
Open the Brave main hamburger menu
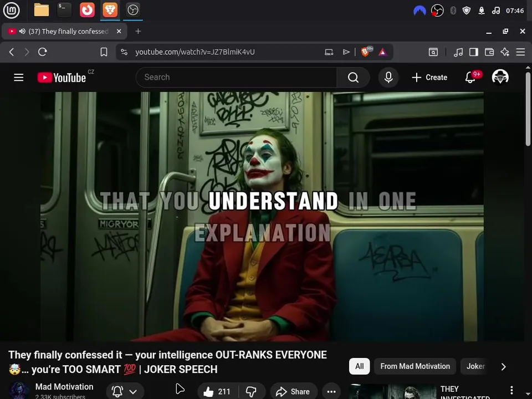point(520,52)
